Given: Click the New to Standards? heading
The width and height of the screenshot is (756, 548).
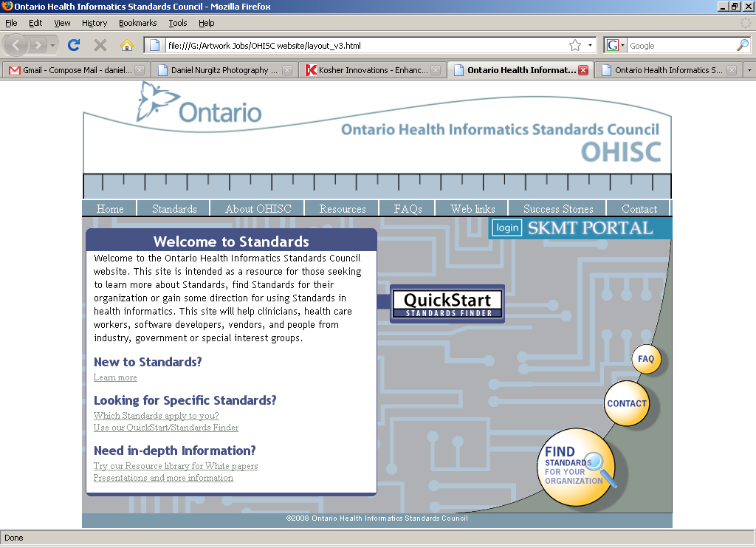Looking at the screenshot, I should [x=148, y=362].
